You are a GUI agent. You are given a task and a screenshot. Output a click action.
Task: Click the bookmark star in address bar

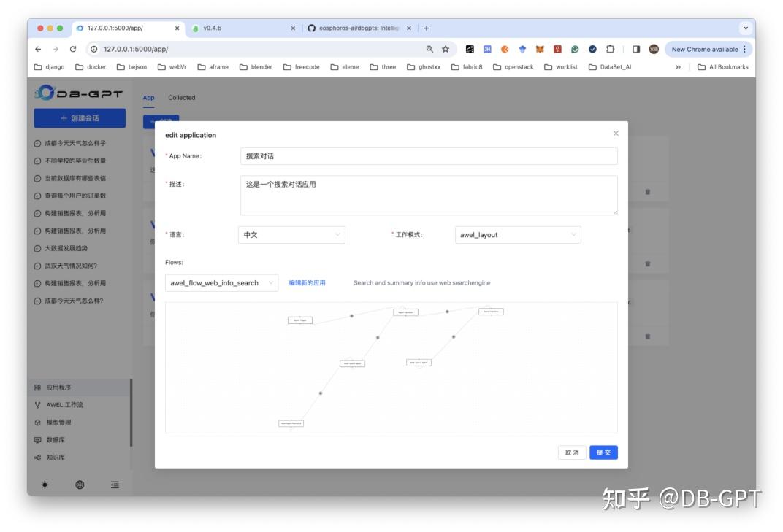[x=445, y=49]
